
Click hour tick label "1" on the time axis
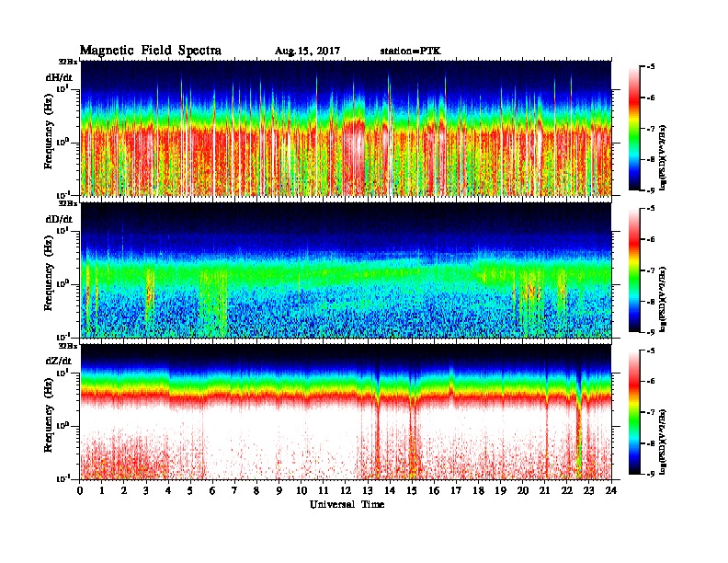(102, 490)
